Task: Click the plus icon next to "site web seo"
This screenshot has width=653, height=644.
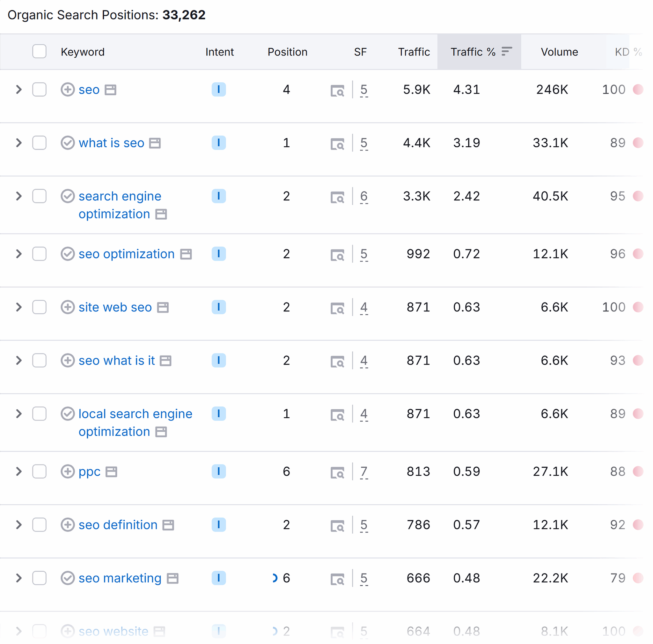Action: [68, 307]
